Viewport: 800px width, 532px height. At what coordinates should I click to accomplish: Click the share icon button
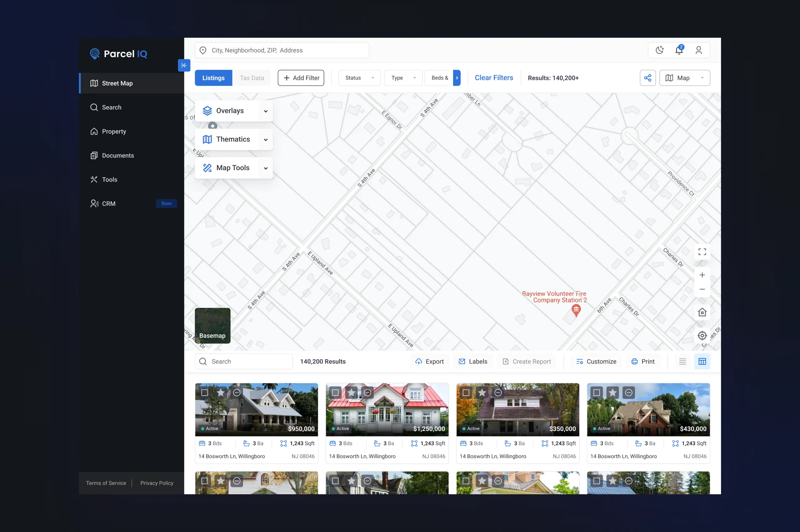[647, 78]
